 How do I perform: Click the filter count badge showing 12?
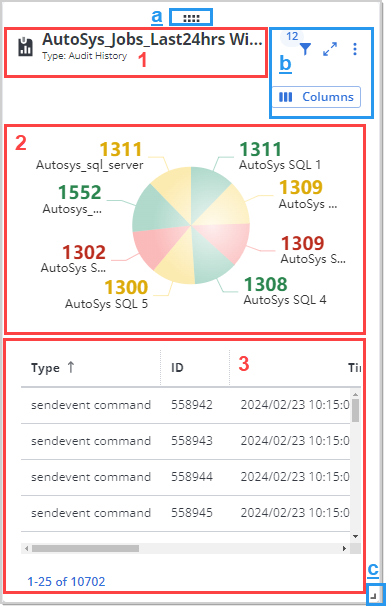tap(292, 36)
